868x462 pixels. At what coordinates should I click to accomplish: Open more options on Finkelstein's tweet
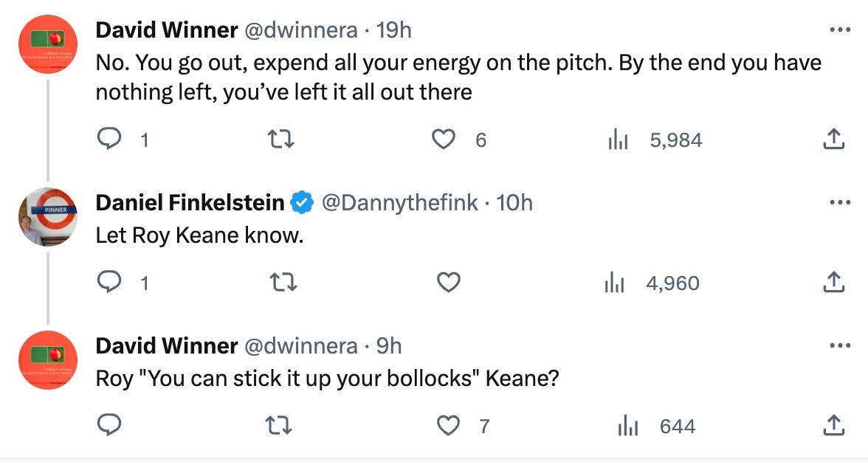(839, 202)
